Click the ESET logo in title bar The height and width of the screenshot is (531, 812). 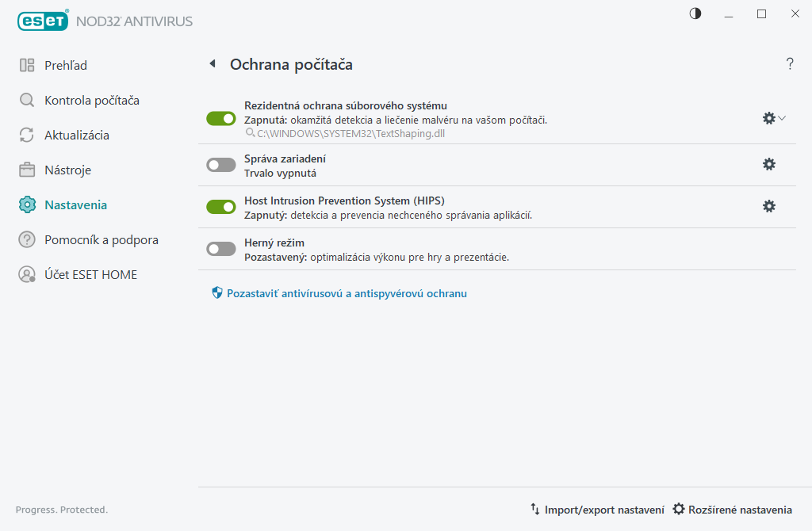tap(44, 21)
